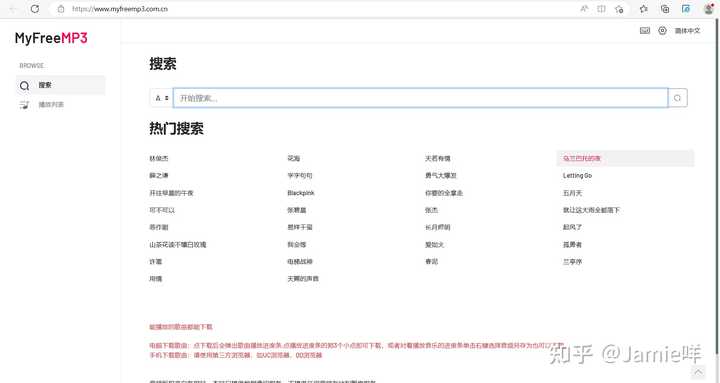Screen dimensions: 720x383
Task: Click hot search 张碧晨
Action: coord(297,210)
